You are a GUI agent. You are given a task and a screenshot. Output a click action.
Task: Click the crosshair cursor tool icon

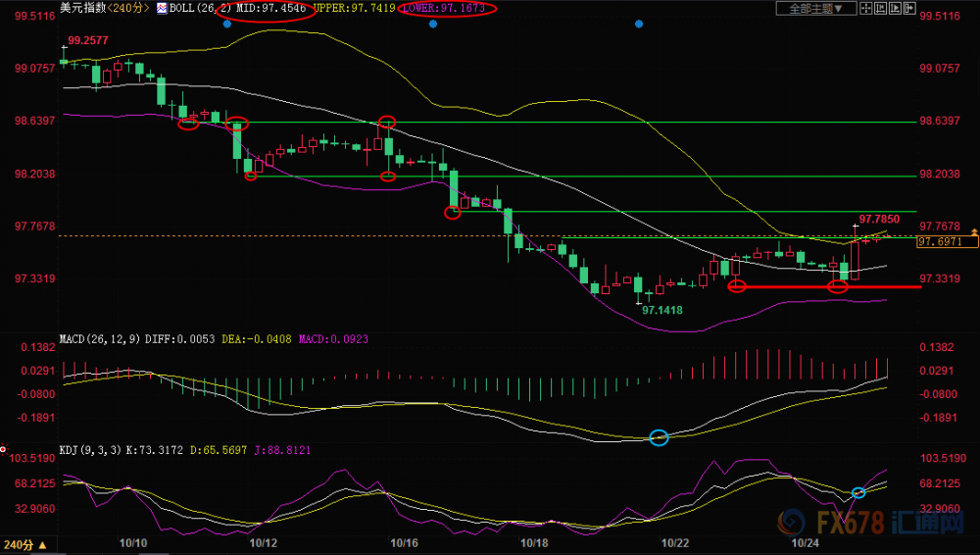tap(865, 8)
